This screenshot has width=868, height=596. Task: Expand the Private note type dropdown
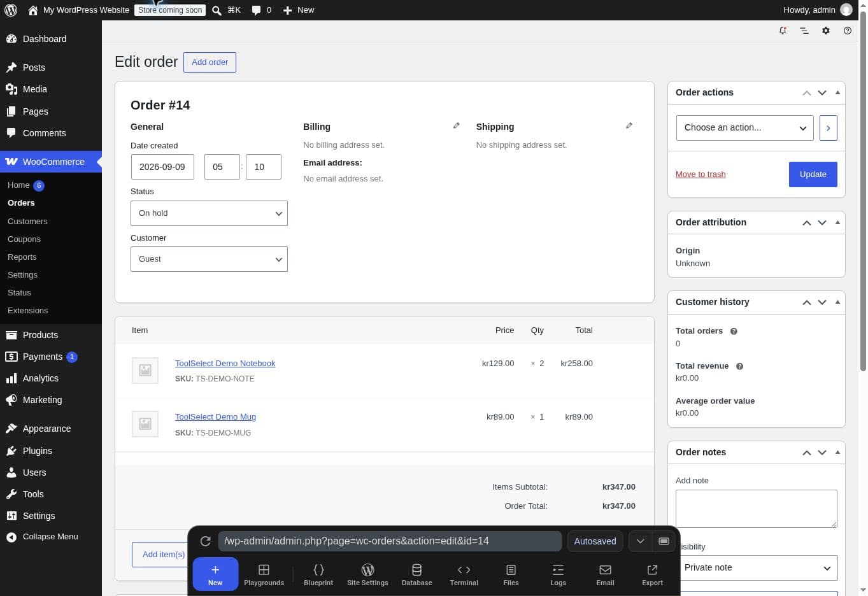(x=757, y=568)
